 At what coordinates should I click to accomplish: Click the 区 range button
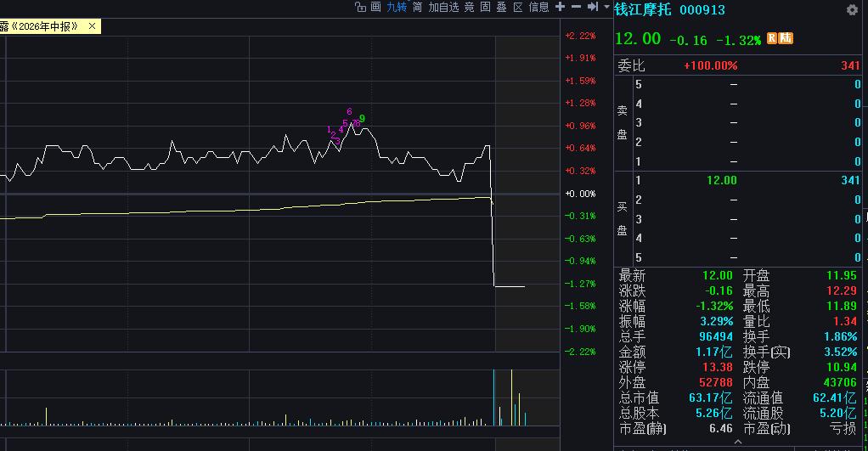point(518,7)
